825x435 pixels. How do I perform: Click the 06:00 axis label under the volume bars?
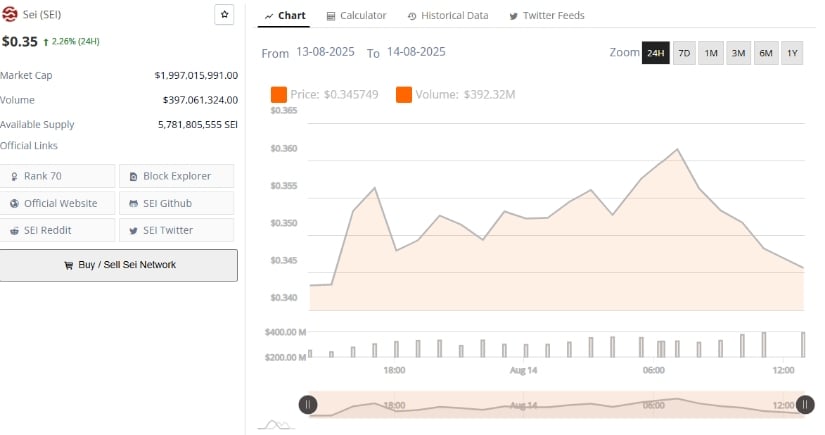pyautogui.click(x=653, y=370)
